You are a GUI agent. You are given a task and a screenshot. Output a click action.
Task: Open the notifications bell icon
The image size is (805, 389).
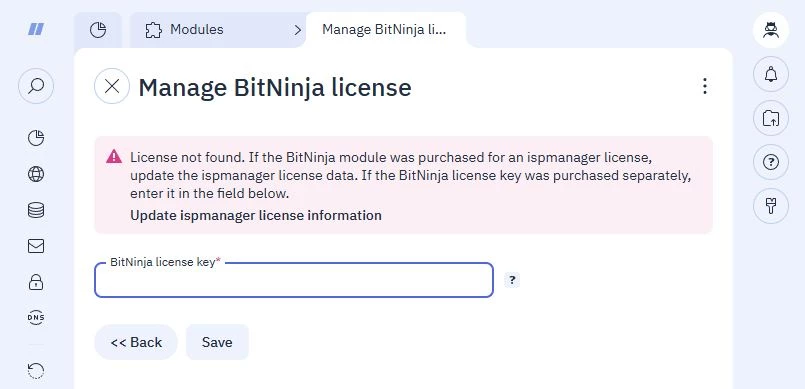click(x=771, y=74)
